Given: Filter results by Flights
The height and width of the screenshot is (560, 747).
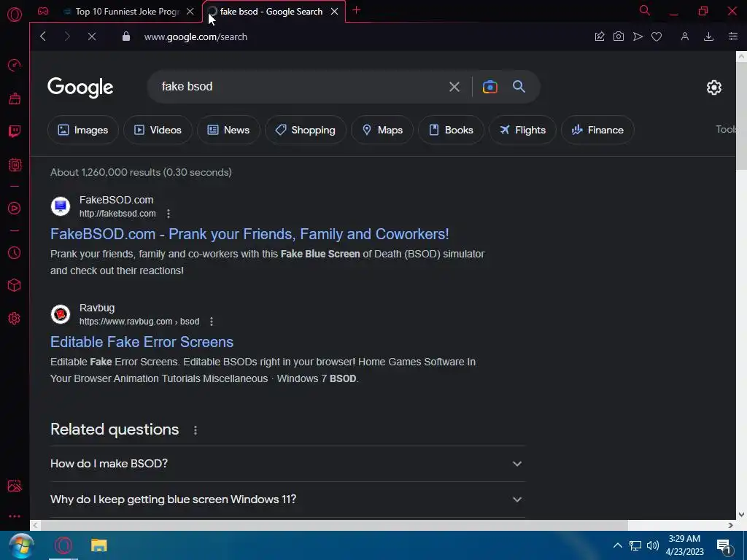Looking at the screenshot, I should [522, 130].
